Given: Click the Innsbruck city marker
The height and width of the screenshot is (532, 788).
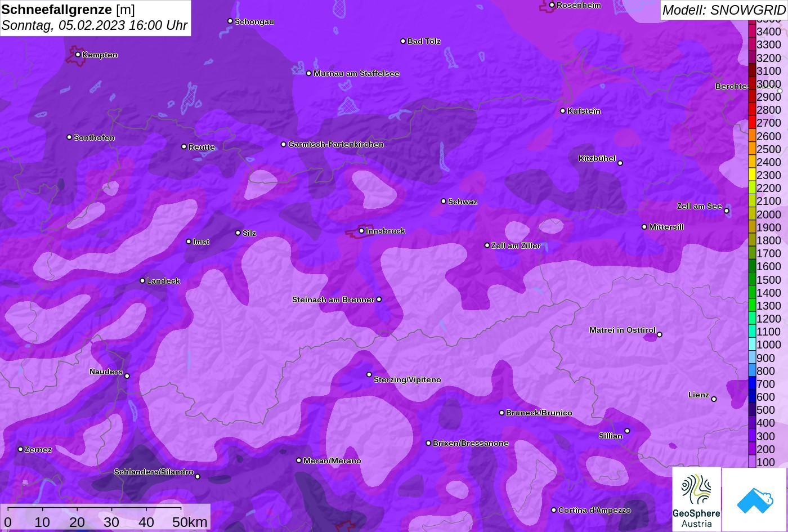Looking at the screenshot, I should click(361, 231).
